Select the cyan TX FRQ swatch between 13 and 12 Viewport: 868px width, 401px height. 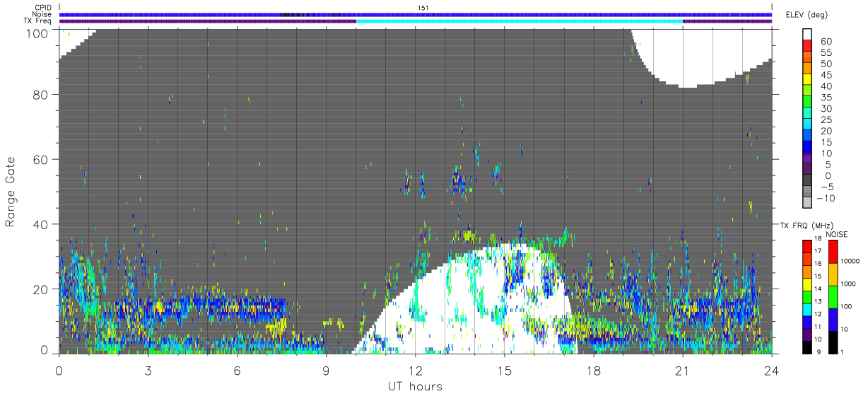click(807, 309)
